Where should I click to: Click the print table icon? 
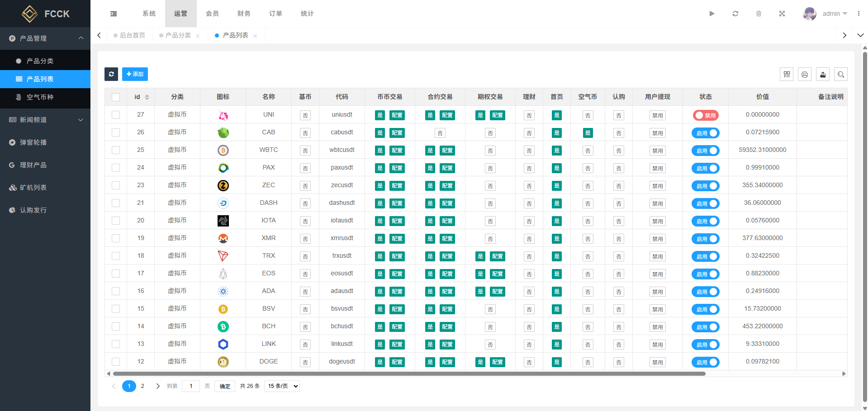pyautogui.click(x=804, y=75)
